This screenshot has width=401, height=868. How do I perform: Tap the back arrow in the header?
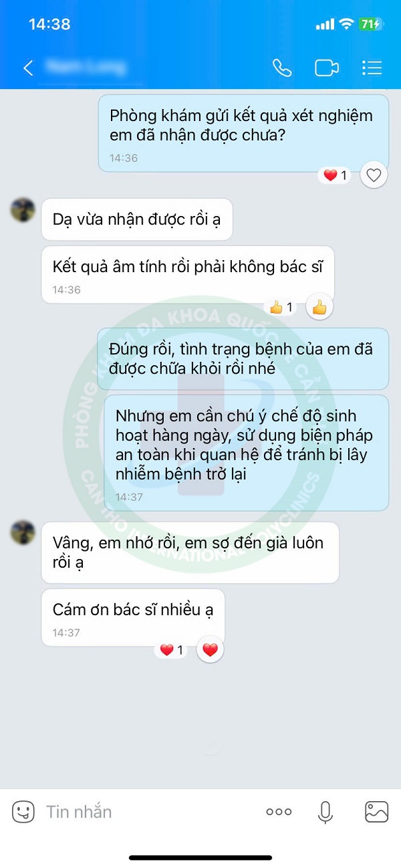28,68
